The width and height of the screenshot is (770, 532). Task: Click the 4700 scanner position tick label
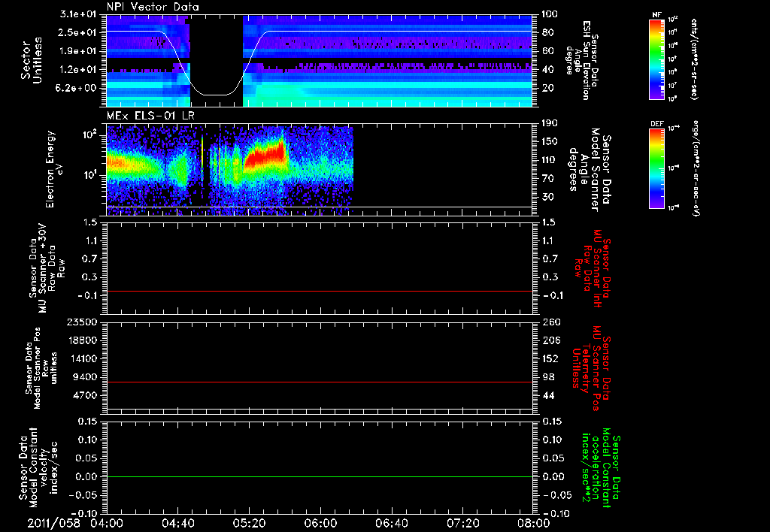pyautogui.click(x=84, y=395)
